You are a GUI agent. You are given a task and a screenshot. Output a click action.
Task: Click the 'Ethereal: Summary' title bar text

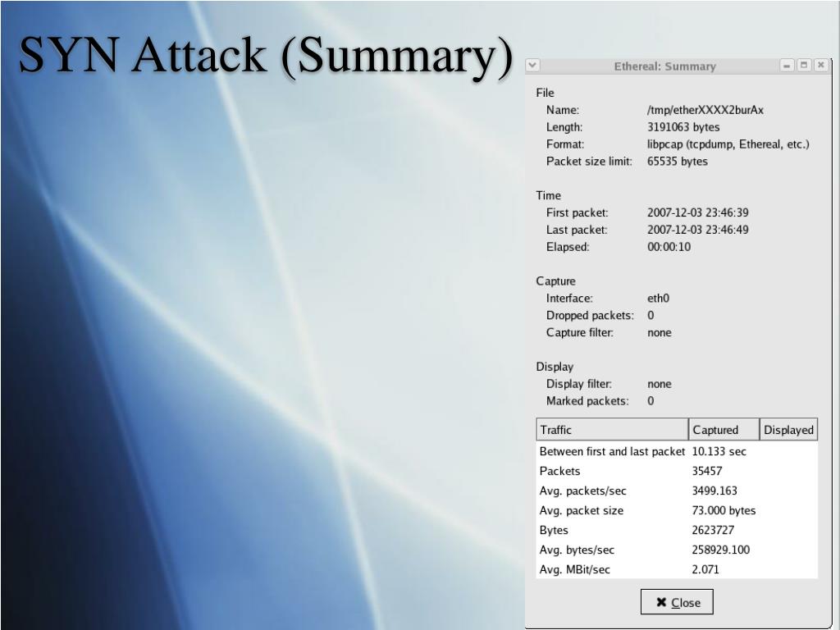(x=664, y=66)
